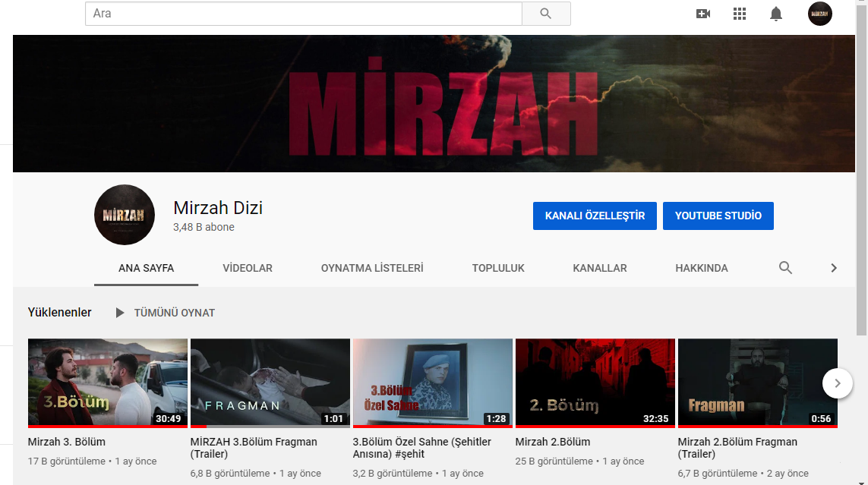Click the MİRZAH channel banner image
Image resolution: width=868 pixels, height=485 pixels.
(x=434, y=103)
